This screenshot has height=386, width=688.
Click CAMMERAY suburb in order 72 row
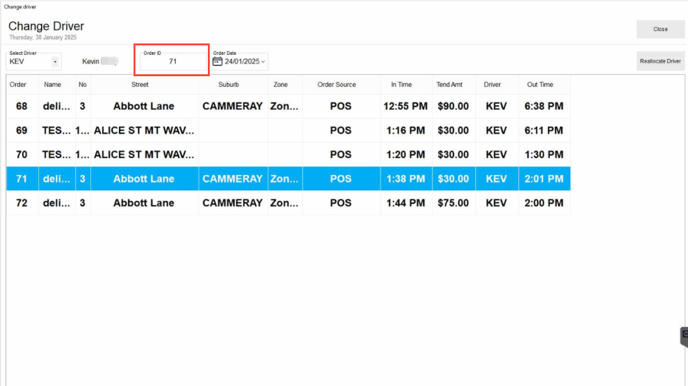click(233, 203)
